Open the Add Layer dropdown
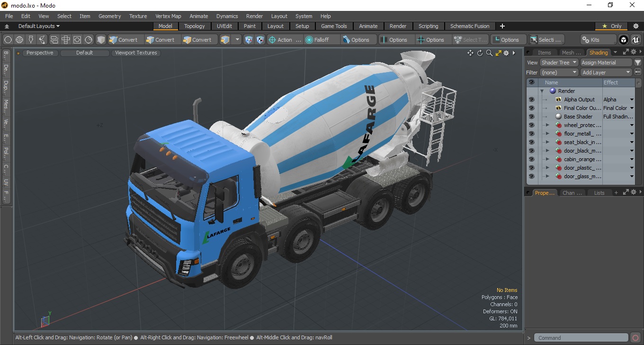 606,73
